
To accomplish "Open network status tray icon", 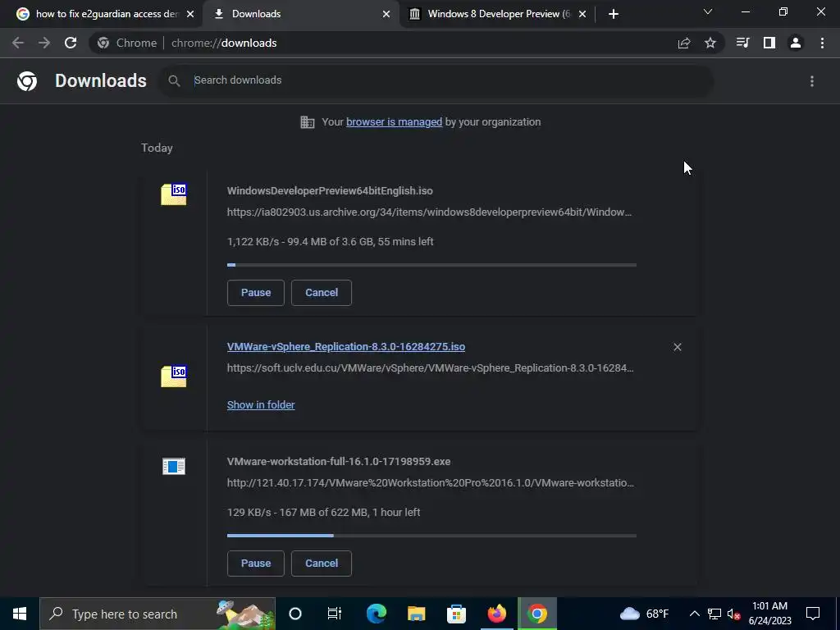I will (x=714, y=614).
